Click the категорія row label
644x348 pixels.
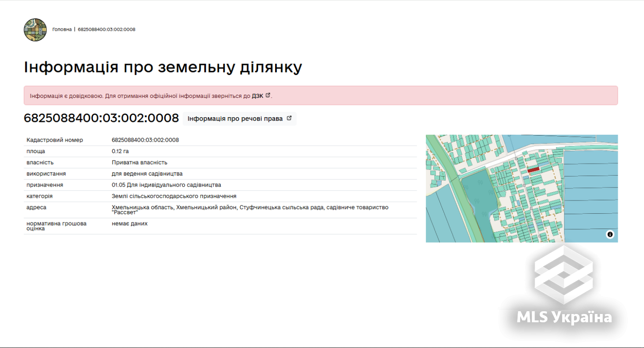click(x=40, y=196)
